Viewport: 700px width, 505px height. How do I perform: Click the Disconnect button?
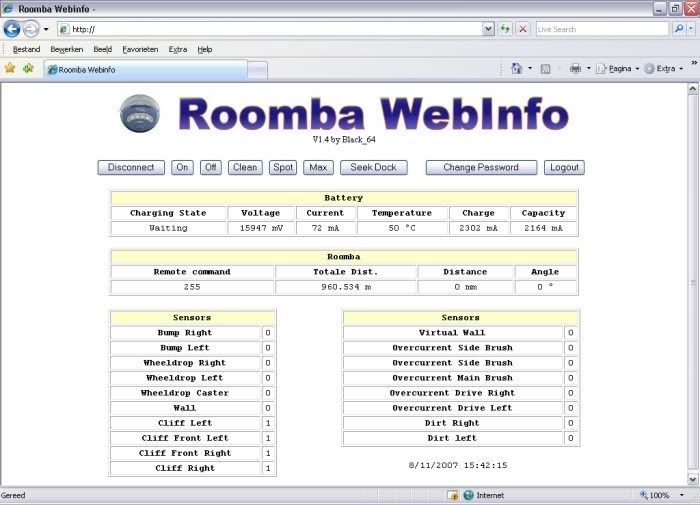click(x=131, y=167)
